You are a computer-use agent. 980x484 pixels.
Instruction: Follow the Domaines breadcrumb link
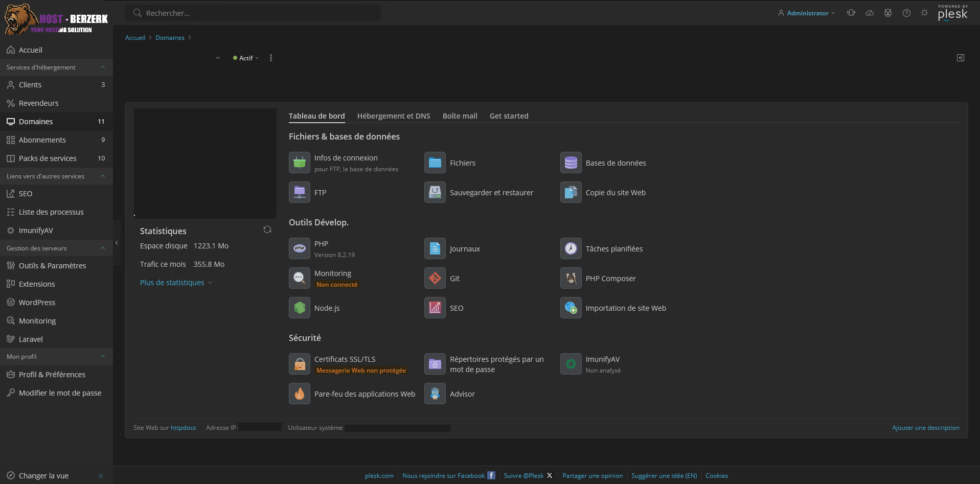click(x=170, y=38)
